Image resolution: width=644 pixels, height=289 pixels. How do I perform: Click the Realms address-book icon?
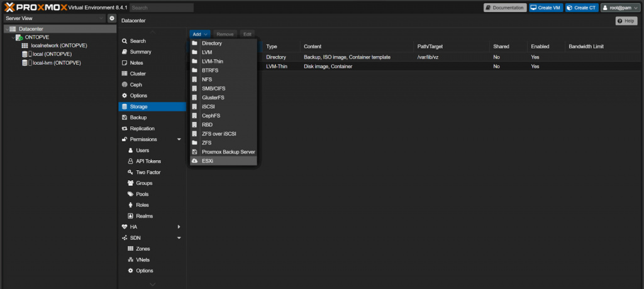click(131, 216)
